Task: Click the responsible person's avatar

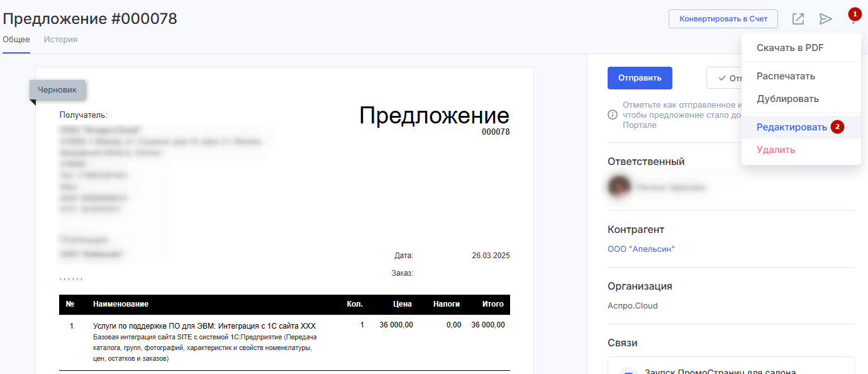Action: tap(619, 187)
